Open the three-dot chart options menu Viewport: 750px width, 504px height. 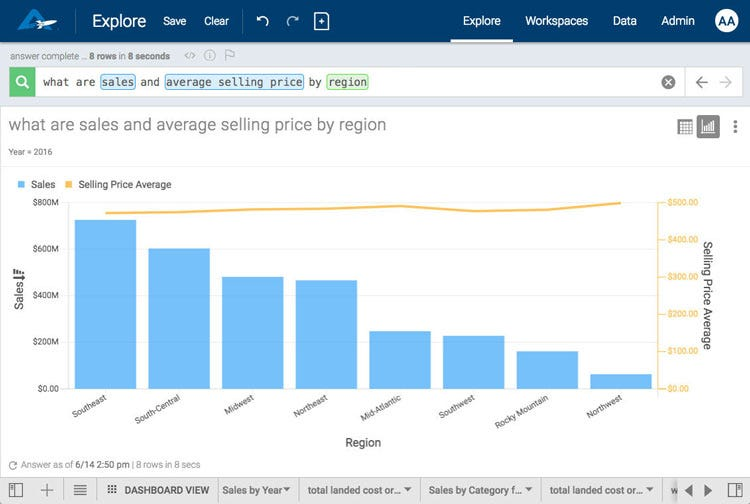(735, 127)
